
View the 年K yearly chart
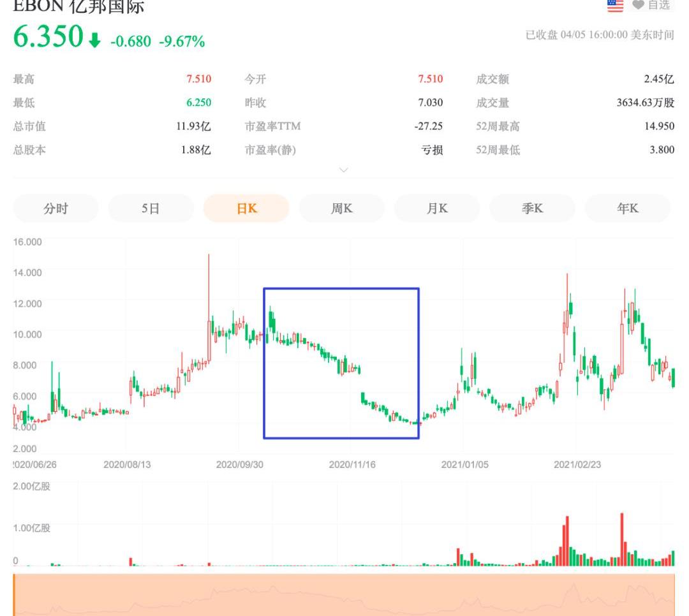point(627,209)
